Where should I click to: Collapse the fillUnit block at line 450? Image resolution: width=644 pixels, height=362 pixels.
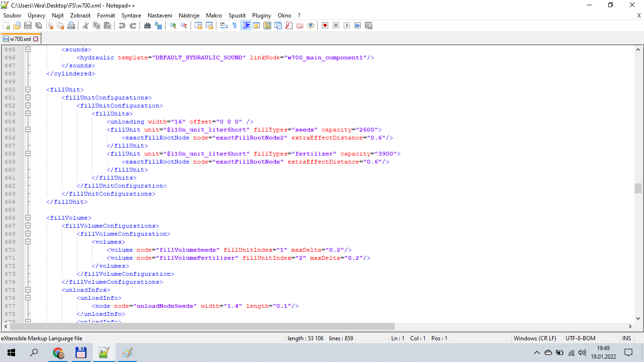click(x=28, y=90)
